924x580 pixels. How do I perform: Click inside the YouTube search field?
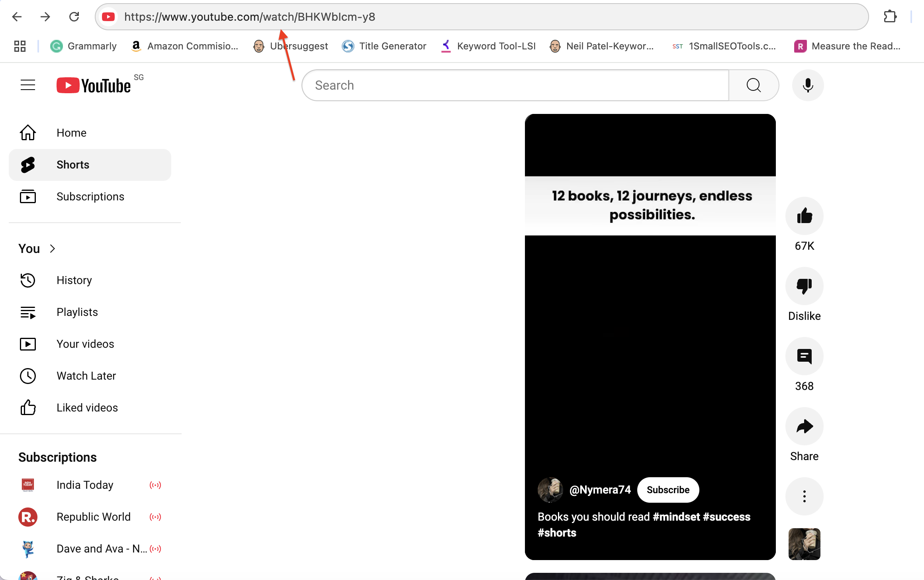514,85
